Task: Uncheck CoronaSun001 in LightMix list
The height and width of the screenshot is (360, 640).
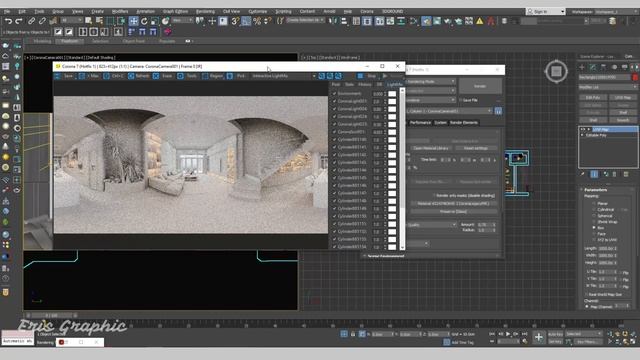Action: [334, 132]
